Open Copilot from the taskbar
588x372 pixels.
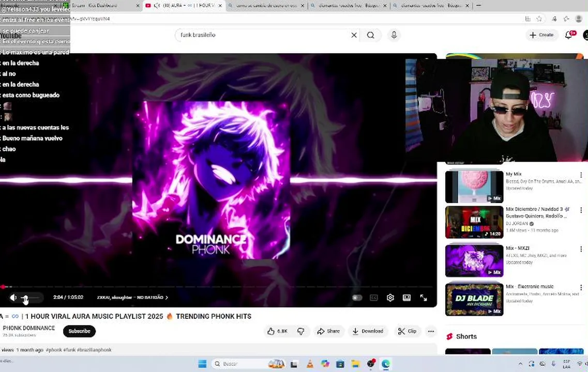325,364
